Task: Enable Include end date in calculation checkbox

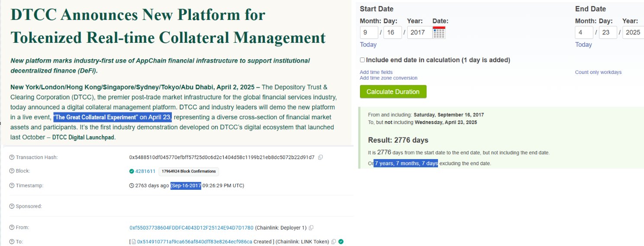Action: [362, 60]
